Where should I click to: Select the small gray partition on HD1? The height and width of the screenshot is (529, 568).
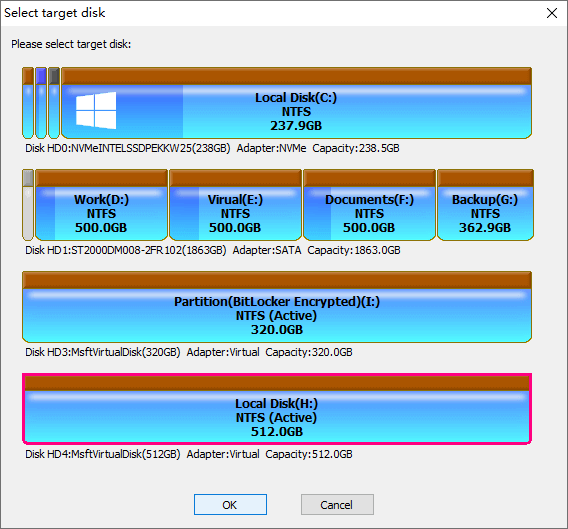tap(28, 205)
